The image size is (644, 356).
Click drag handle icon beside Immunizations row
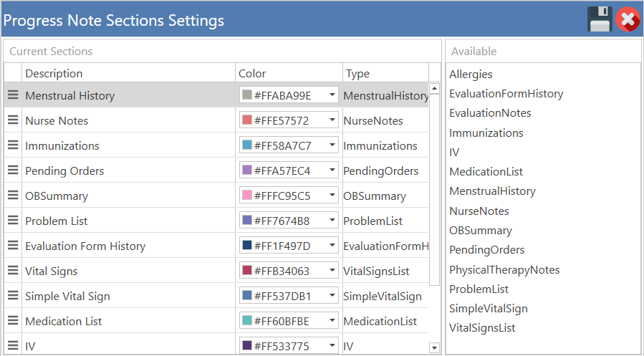[13, 145]
